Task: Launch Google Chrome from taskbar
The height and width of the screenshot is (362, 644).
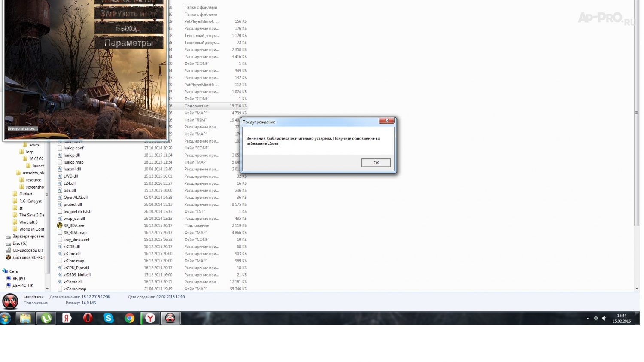Action: (x=129, y=318)
